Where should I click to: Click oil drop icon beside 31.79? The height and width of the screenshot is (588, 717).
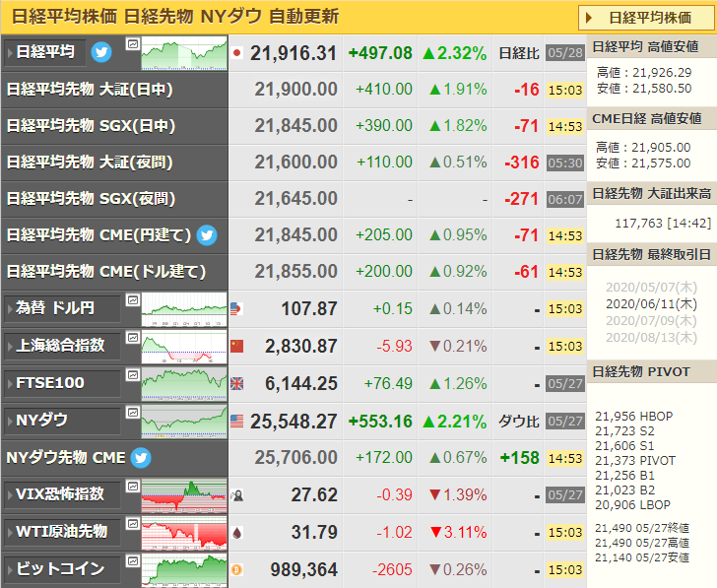tap(236, 533)
